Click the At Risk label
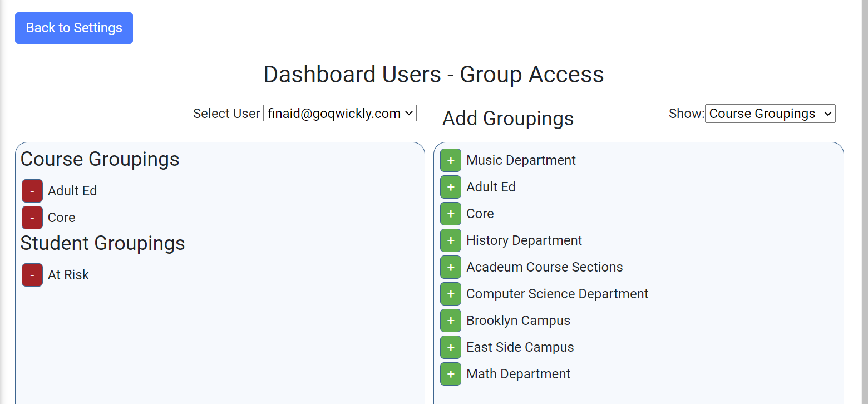This screenshot has height=404, width=868. 68,275
